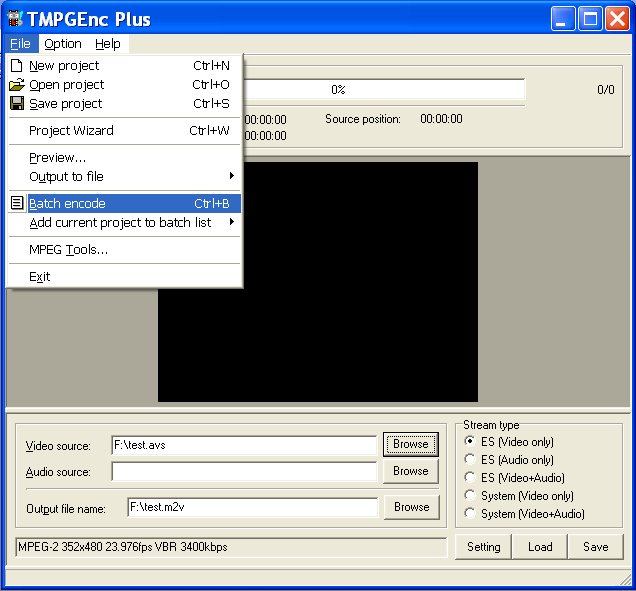
Task: Select ES (Video+Audio) stream type
Action: tap(470, 477)
